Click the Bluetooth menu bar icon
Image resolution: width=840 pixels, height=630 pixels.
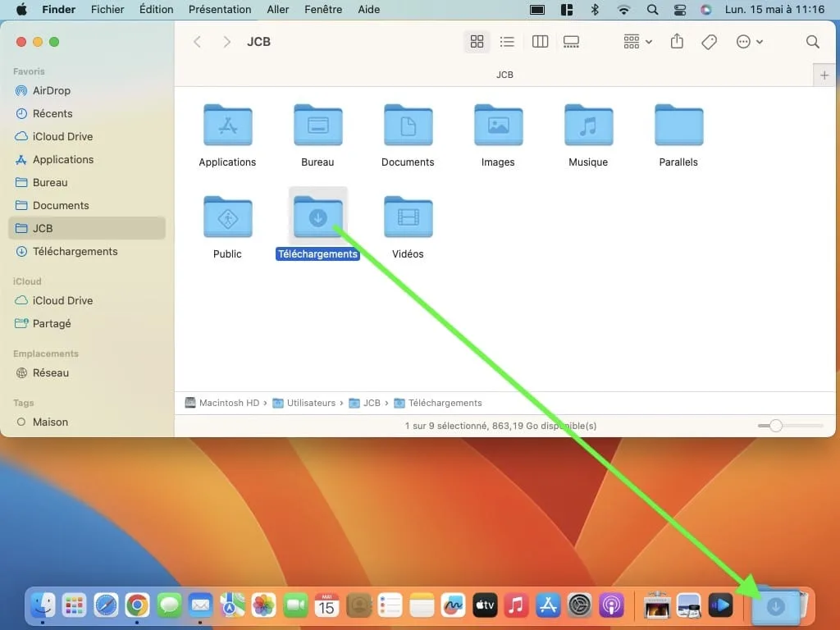point(595,9)
